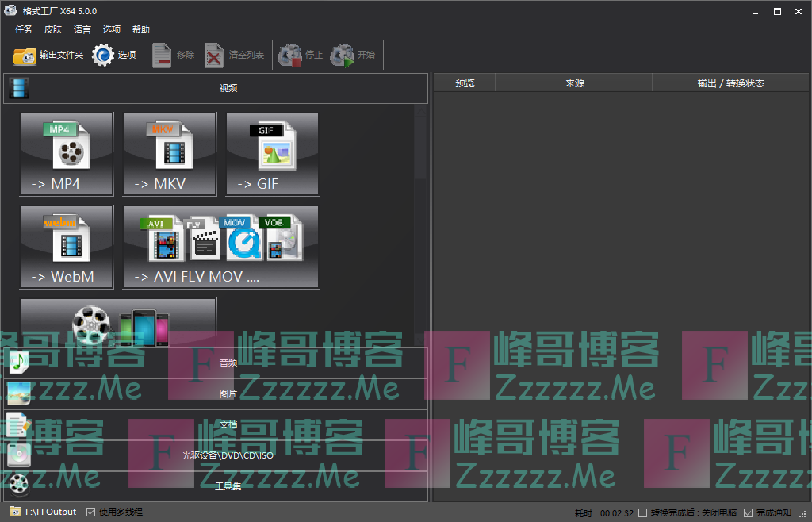Open the 任务 menu

coord(24,29)
